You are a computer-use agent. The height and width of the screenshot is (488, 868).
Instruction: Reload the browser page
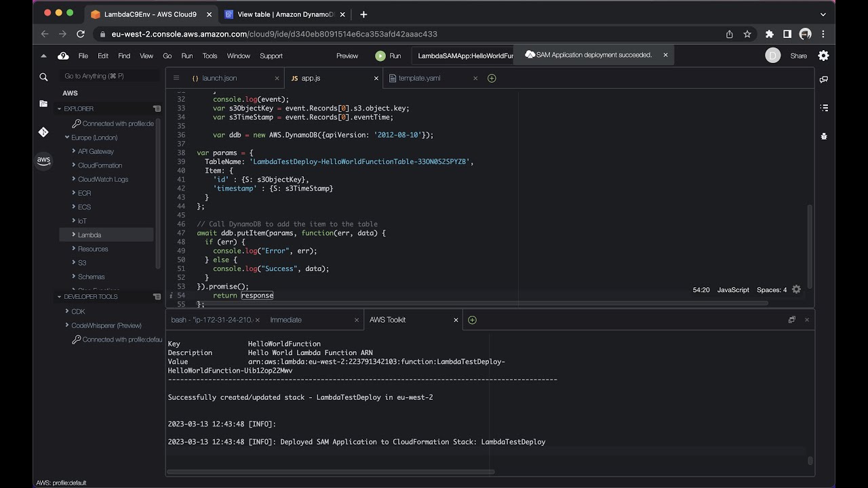click(81, 34)
